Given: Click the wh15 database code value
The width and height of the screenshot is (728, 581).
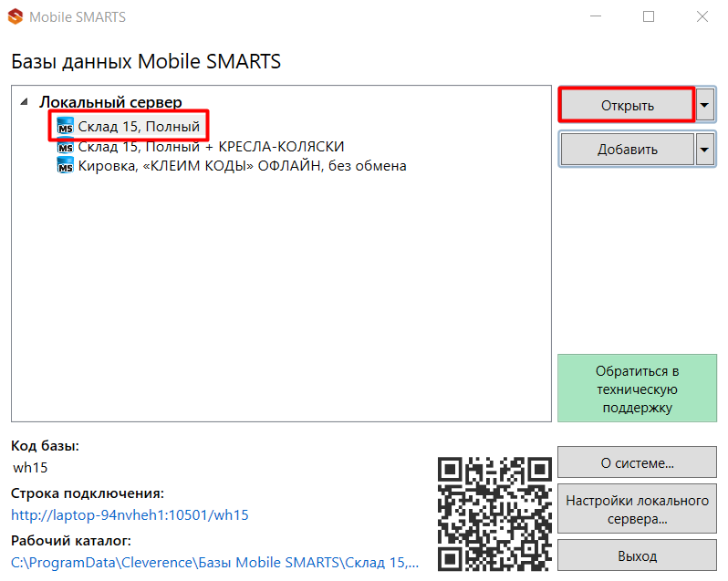Looking at the screenshot, I should [x=30, y=467].
